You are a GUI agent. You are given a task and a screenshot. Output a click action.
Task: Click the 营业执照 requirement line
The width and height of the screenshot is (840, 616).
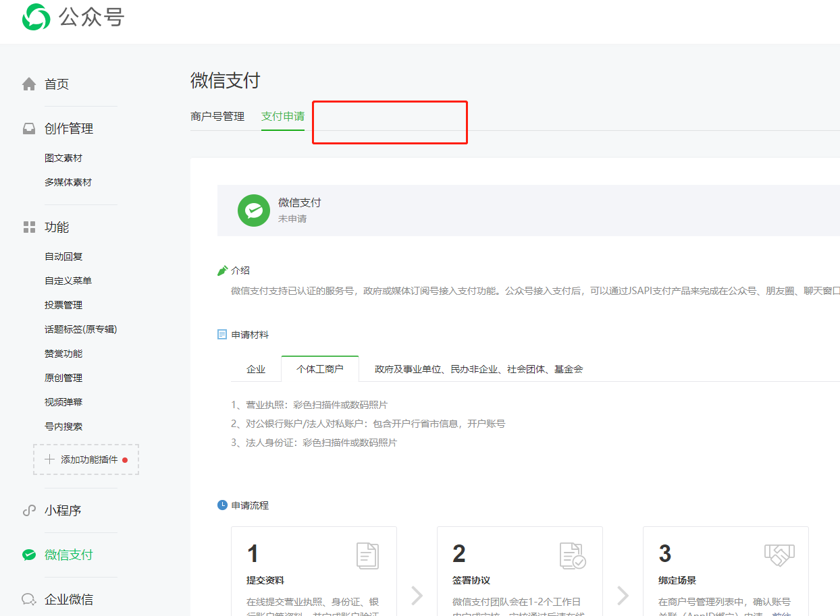(309, 405)
